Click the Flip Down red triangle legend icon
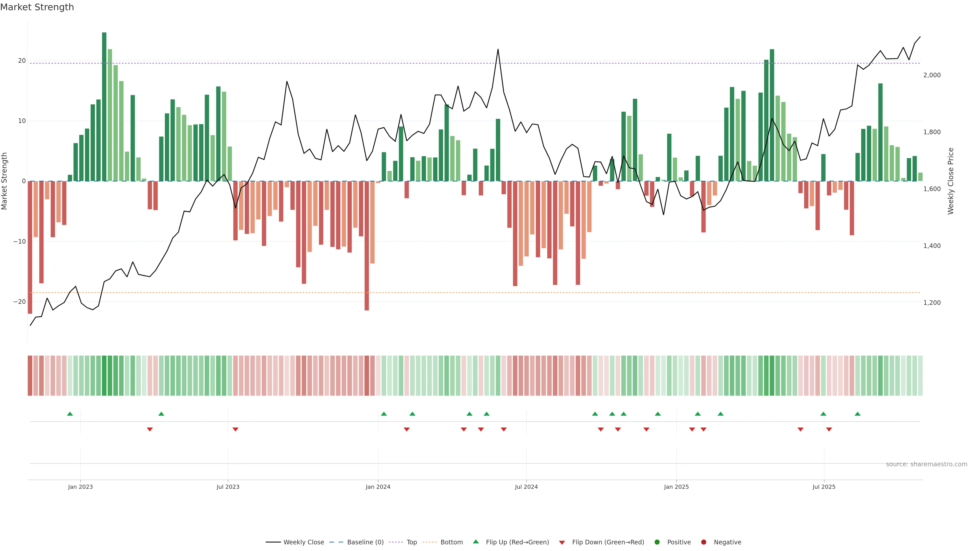The image size is (980, 551). tap(562, 543)
